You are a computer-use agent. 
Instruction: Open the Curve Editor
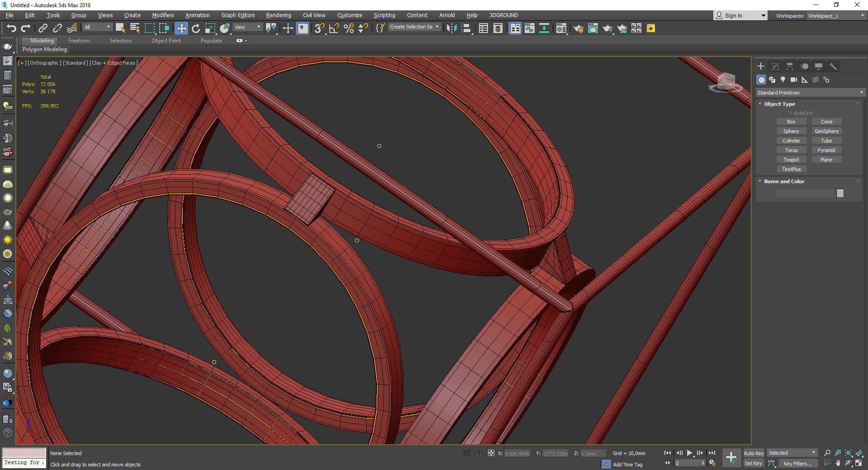pos(529,28)
